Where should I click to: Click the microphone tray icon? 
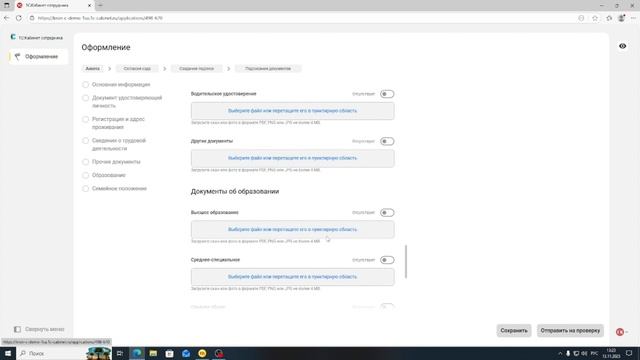pyautogui.click(x=568, y=353)
